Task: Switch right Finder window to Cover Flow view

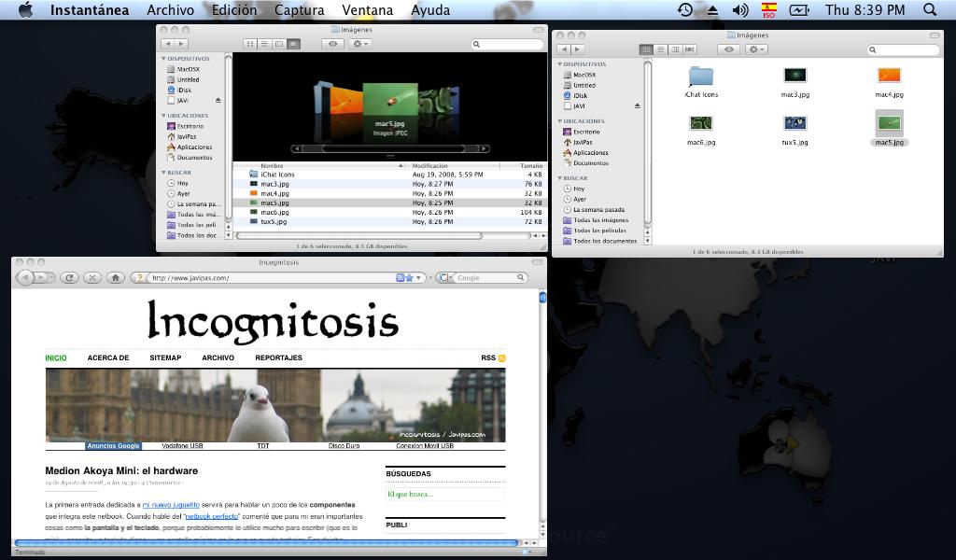Action: [x=690, y=49]
